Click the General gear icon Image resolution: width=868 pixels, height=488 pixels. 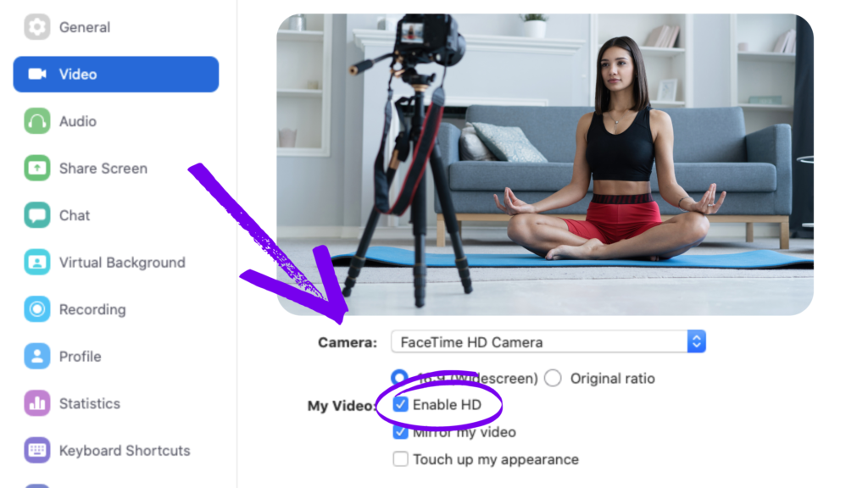click(37, 26)
